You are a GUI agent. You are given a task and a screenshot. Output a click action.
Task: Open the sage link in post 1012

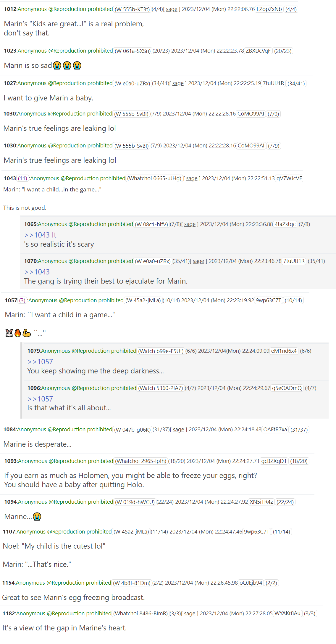(x=172, y=9)
